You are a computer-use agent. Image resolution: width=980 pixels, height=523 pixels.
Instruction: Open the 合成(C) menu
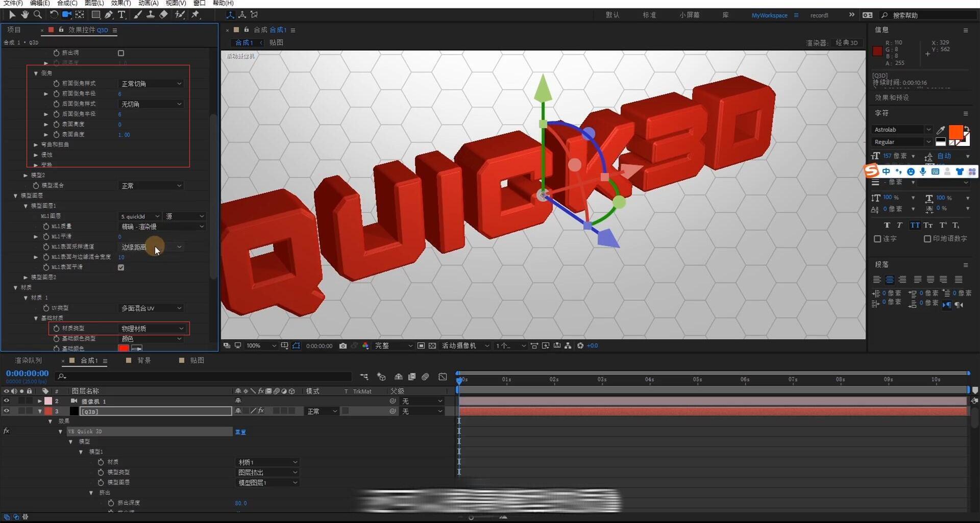(x=67, y=3)
